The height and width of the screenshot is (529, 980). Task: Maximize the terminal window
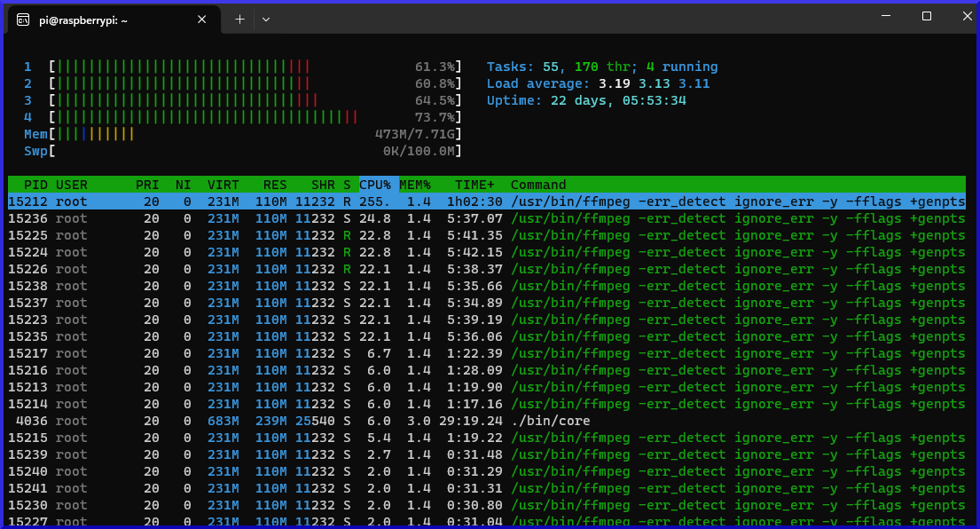click(926, 17)
